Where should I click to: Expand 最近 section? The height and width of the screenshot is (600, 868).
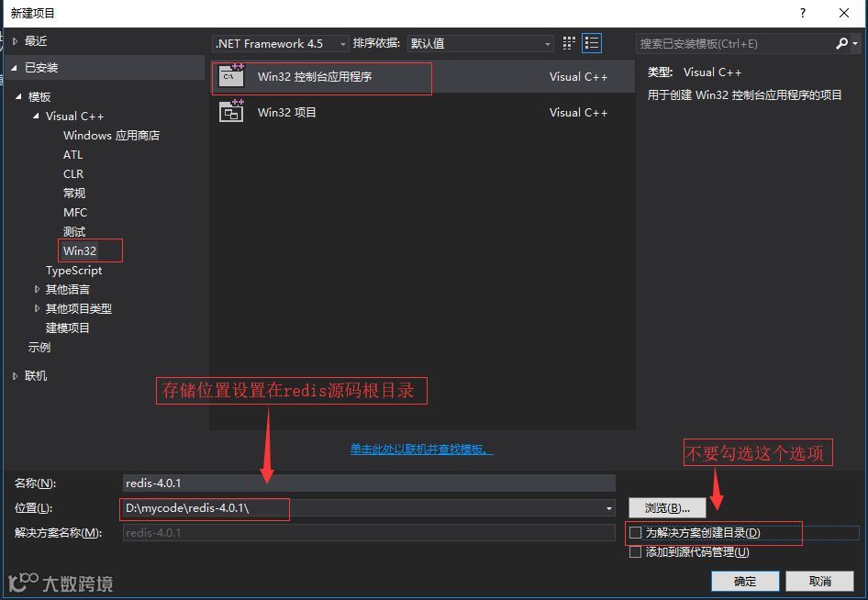click(15, 41)
